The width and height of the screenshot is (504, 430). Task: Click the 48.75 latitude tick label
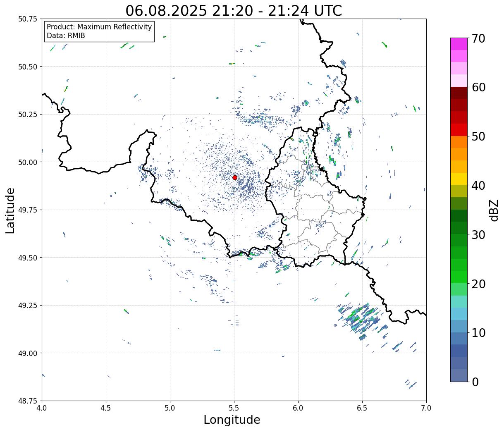click(x=28, y=401)
